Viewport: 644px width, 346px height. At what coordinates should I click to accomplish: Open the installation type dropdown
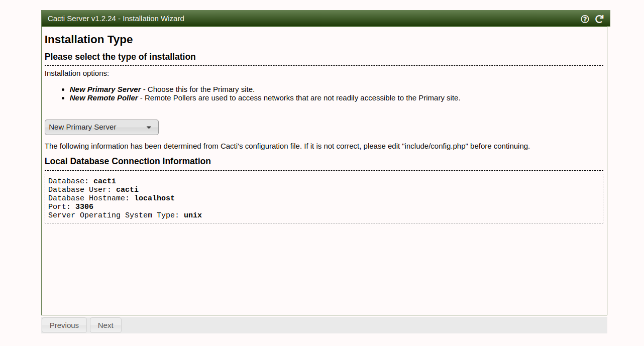tap(101, 127)
